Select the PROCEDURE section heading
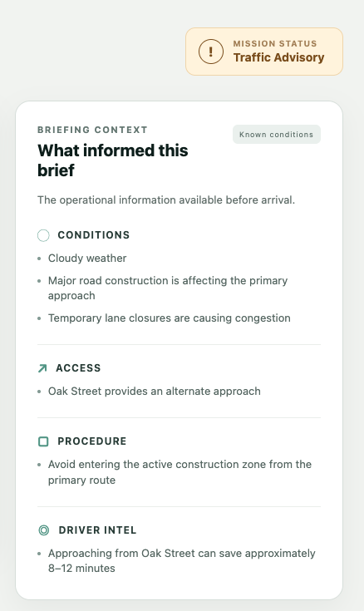 pos(92,441)
